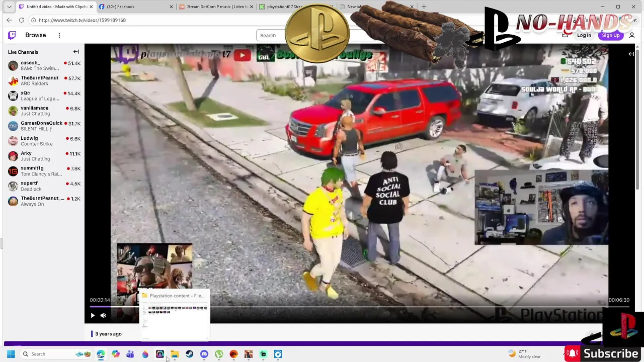The width and height of the screenshot is (644, 362).
Task: Open Arky Just Chatting channel
Action: (x=44, y=156)
